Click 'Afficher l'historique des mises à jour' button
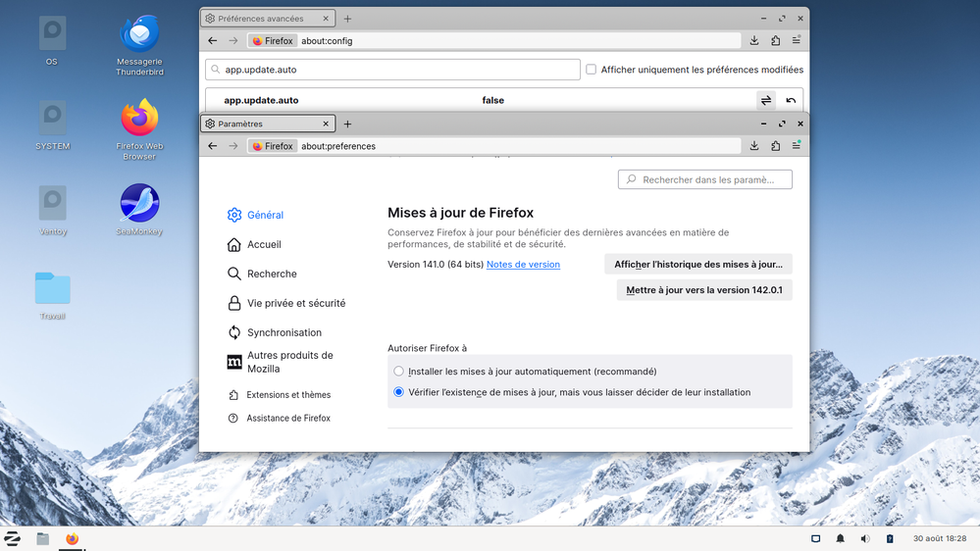The image size is (980, 551). [x=697, y=265]
